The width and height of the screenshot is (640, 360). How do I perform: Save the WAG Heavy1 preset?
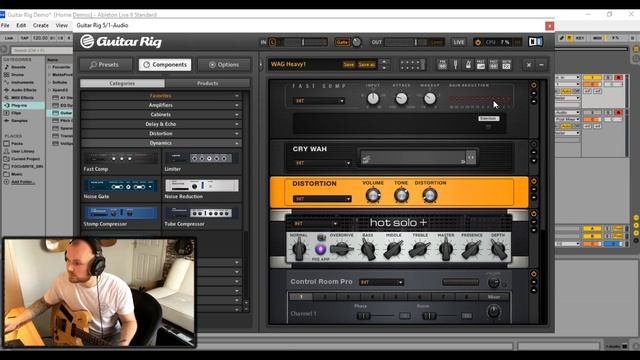pos(349,64)
